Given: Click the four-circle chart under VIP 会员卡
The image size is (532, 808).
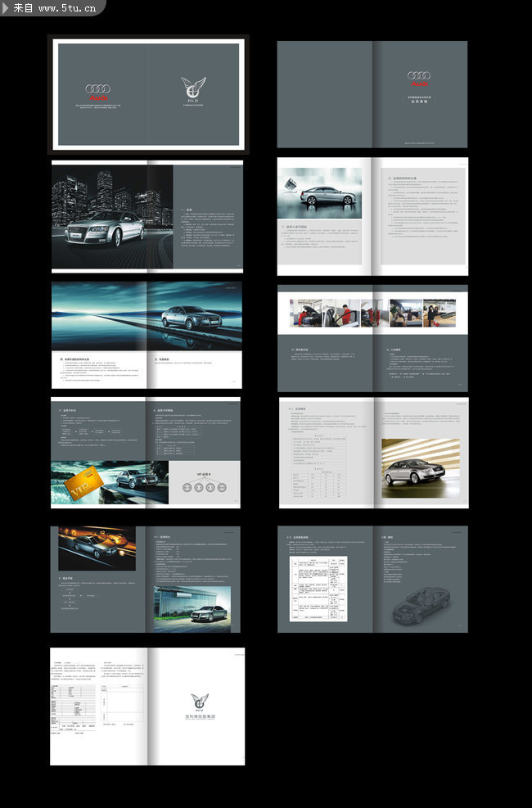Looking at the screenshot, I should 205,487.
